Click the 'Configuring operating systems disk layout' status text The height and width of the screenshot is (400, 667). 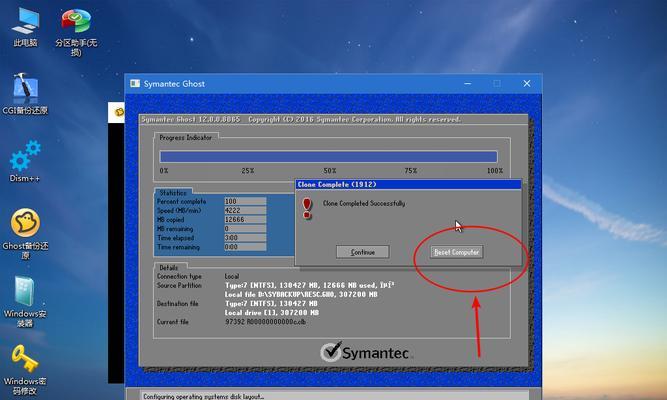point(203,396)
